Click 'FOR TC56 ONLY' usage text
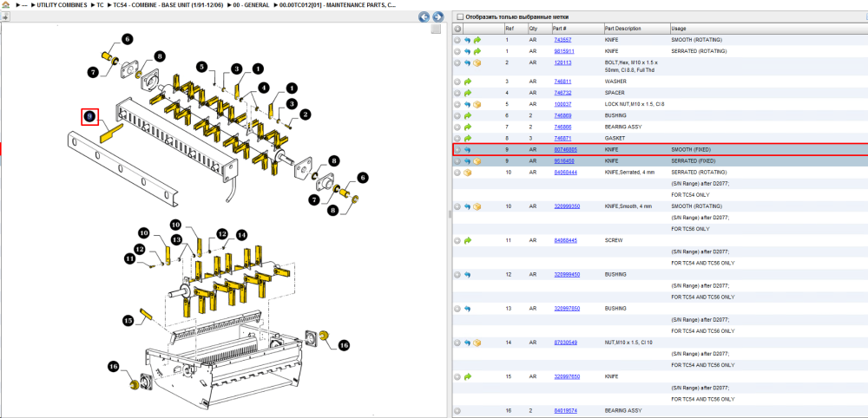This screenshot has width=868, height=418. tap(690, 229)
